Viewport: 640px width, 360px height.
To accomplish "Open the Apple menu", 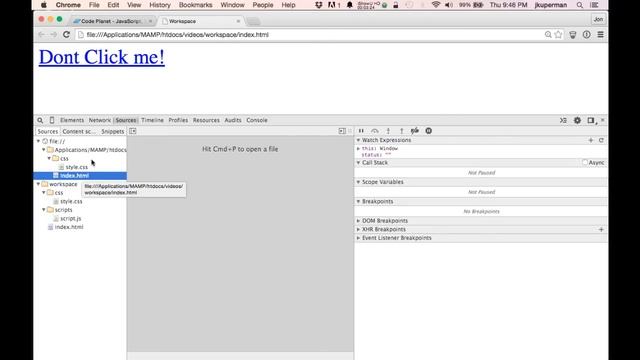I will click(x=44, y=5).
